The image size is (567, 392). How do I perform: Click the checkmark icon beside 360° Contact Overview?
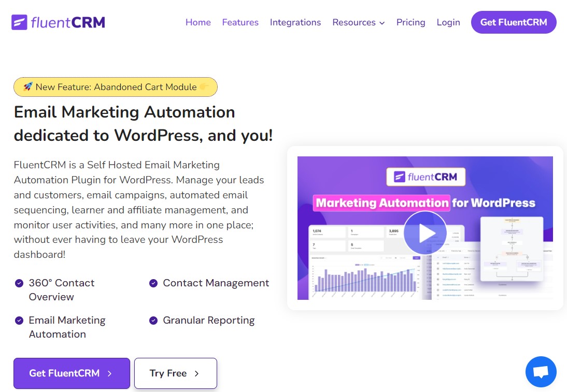pos(19,283)
